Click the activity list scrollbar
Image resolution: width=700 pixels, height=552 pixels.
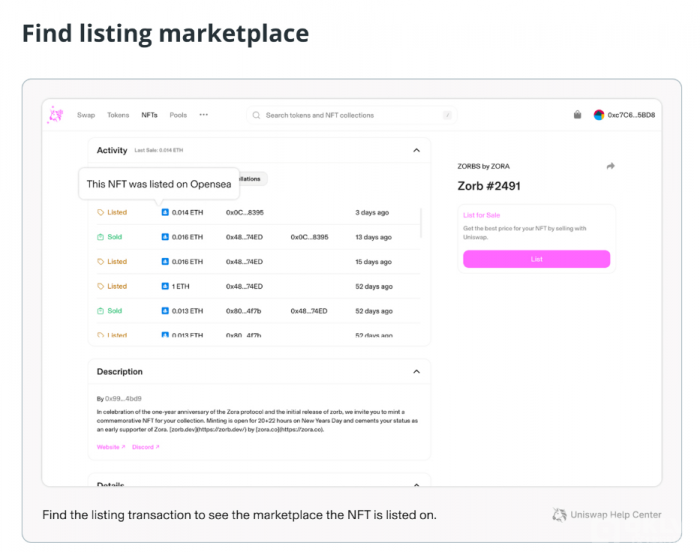(421, 222)
